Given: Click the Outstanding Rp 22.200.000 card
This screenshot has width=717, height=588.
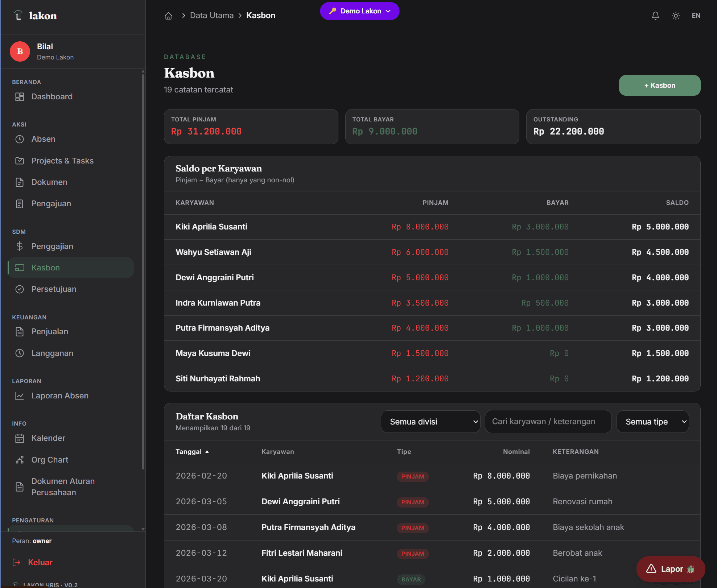Looking at the screenshot, I should (x=613, y=127).
